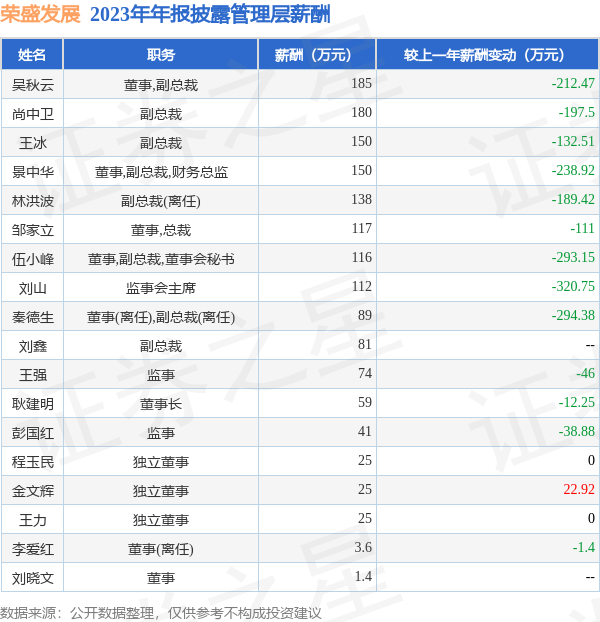Select the name 彭国红
Screen dimensions: 600x622
click(x=33, y=433)
